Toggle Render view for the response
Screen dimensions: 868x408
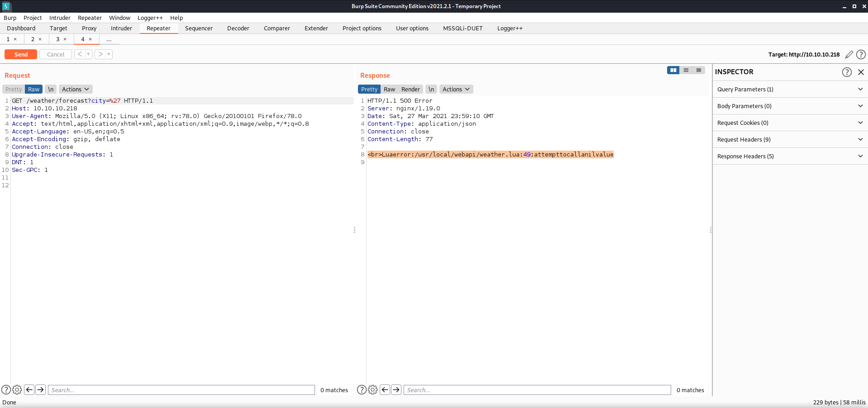pyautogui.click(x=410, y=89)
